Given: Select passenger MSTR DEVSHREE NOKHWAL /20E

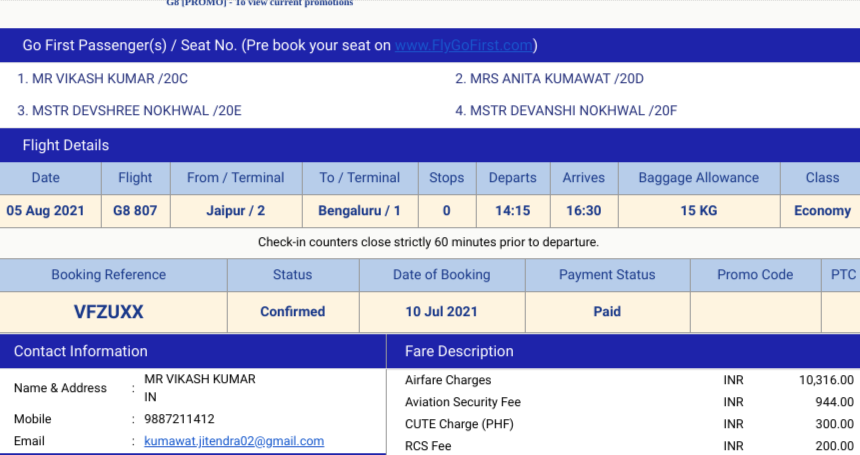Looking at the screenshot, I should tap(129, 111).
